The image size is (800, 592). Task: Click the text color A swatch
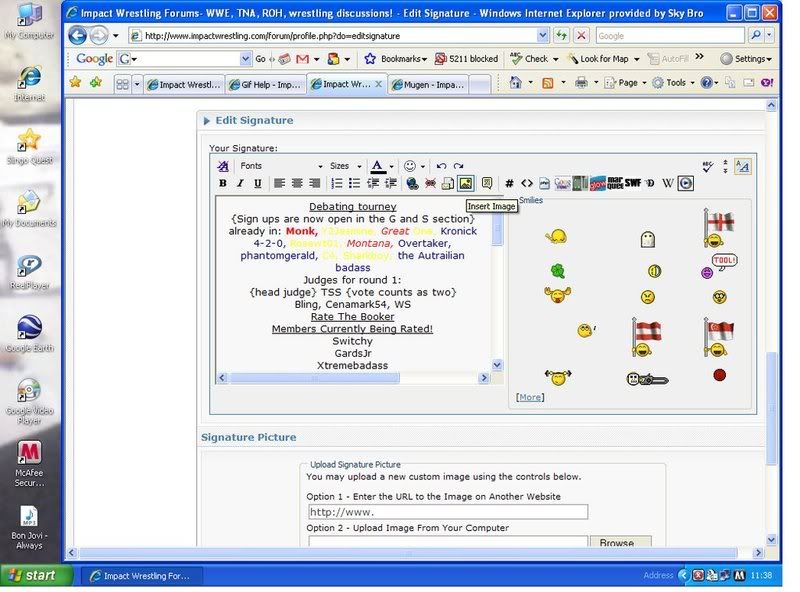click(x=378, y=166)
